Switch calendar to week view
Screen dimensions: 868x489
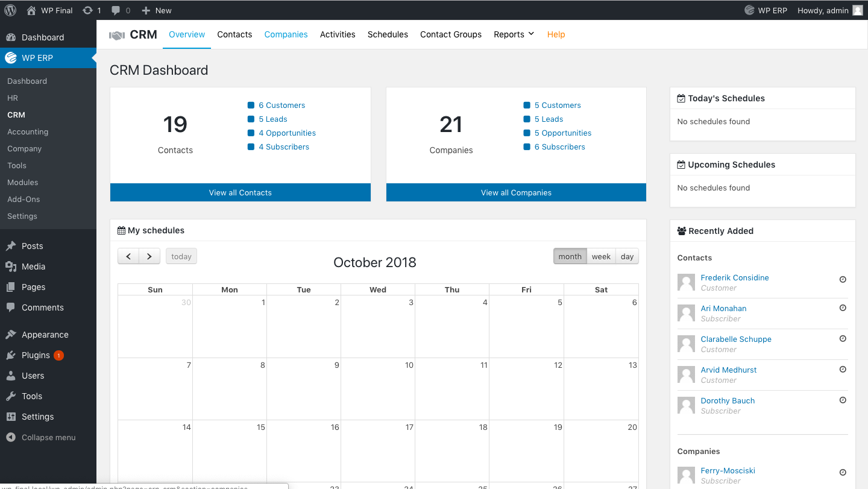pos(601,256)
